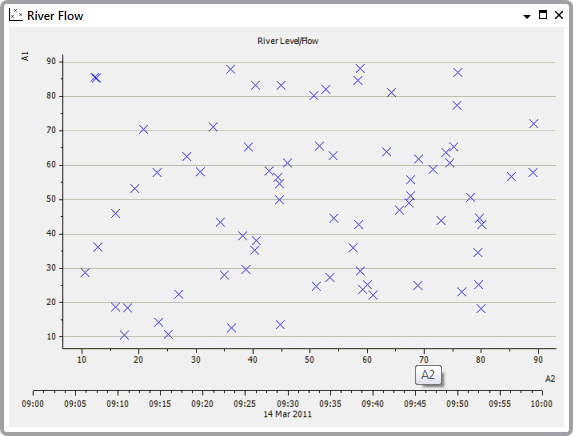Image resolution: width=573 pixels, height=436 pixels.
Task: Click the 09:00 start time marker
Action: click(x=33, y=404)
